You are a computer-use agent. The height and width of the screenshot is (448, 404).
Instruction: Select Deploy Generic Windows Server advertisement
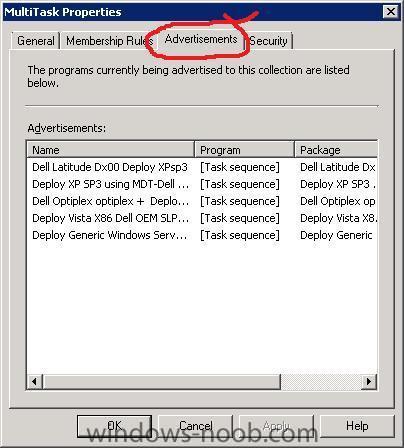pyautogui.click(x=202, y=235)
